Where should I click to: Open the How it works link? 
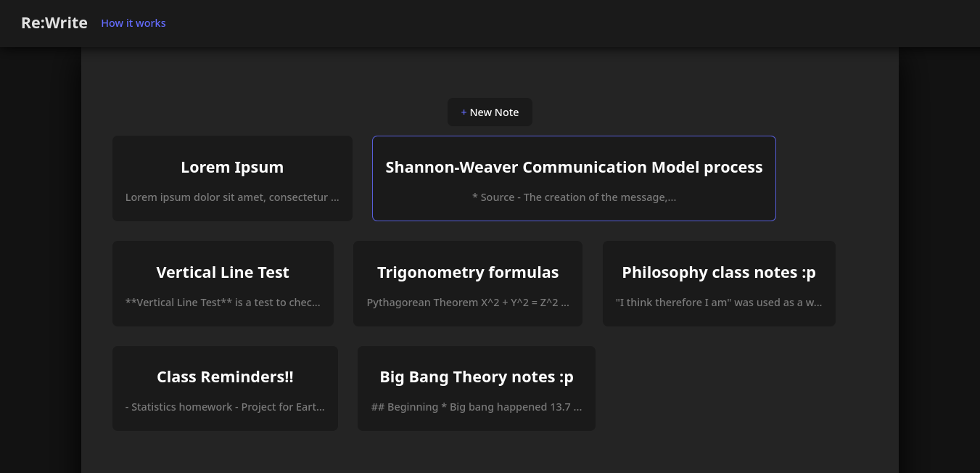point(133,23)
